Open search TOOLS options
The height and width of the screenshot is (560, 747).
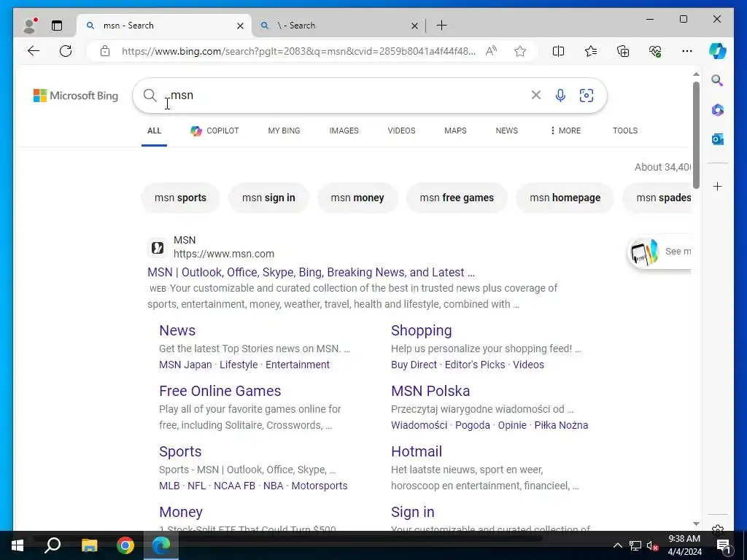tap(625, 131)
